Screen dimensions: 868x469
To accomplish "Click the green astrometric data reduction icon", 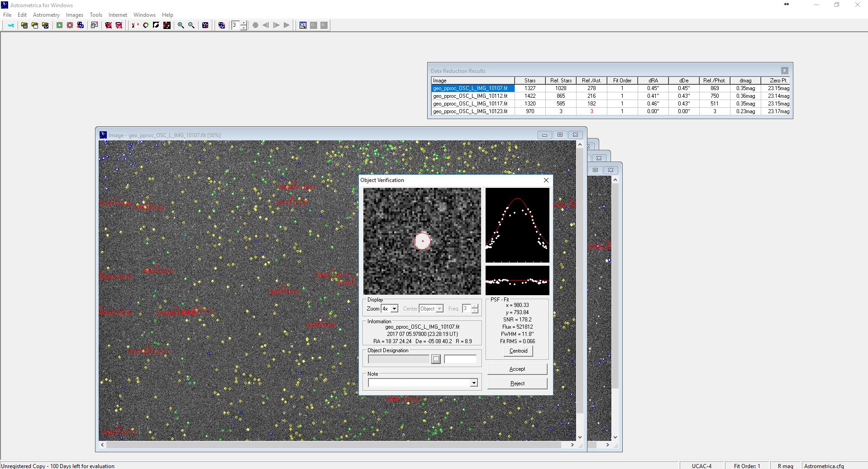I will [x=59, y=25].
